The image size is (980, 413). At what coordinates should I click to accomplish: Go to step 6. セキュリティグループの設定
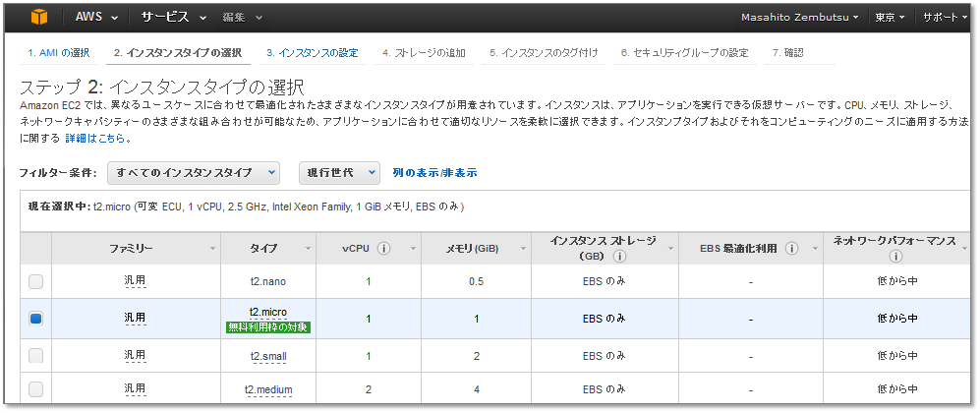click(684, 53)
